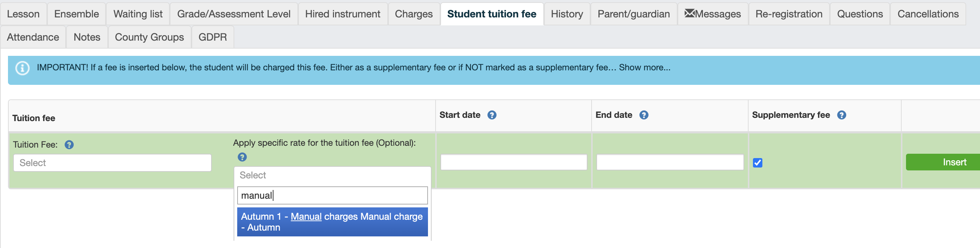Open the Tuition Fee Select dropdown
Viewport: 980px width, 248px height.
pos(112,163)
